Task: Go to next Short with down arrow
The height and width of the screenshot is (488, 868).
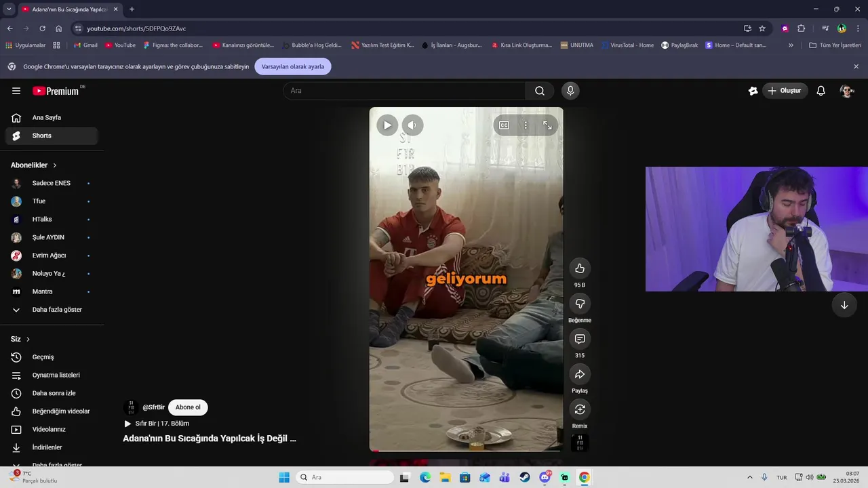Action: (x=844, y=305)
